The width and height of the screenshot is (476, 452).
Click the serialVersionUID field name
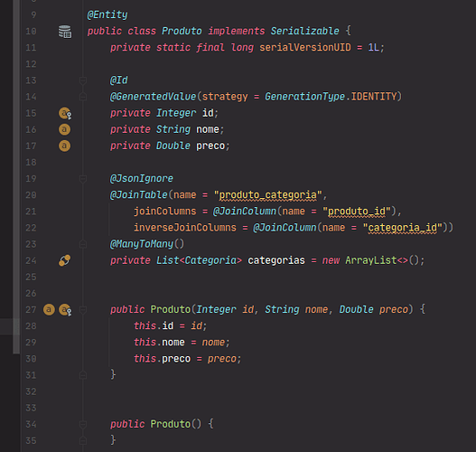(305, 47)
